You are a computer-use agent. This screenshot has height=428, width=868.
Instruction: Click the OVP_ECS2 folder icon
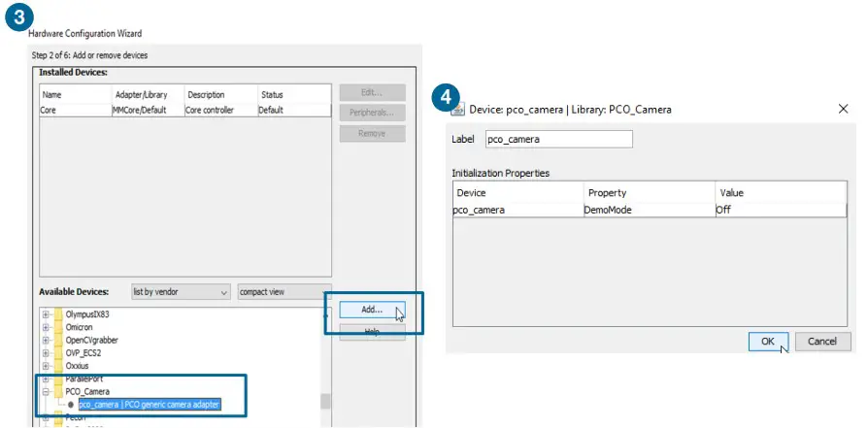point(58,353)
